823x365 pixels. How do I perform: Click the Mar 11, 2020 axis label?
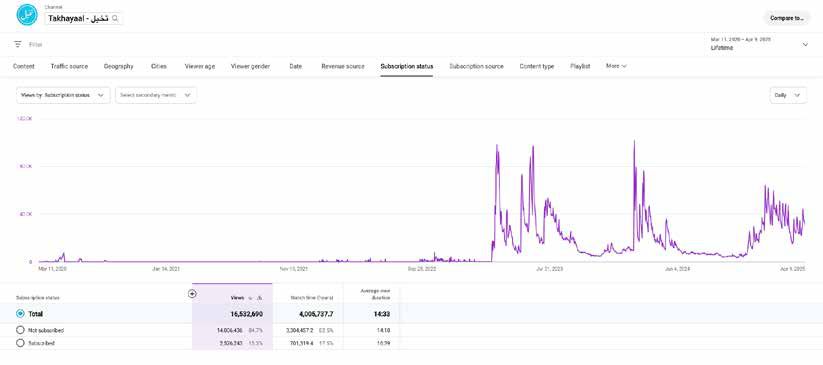[x=52, y=269]
